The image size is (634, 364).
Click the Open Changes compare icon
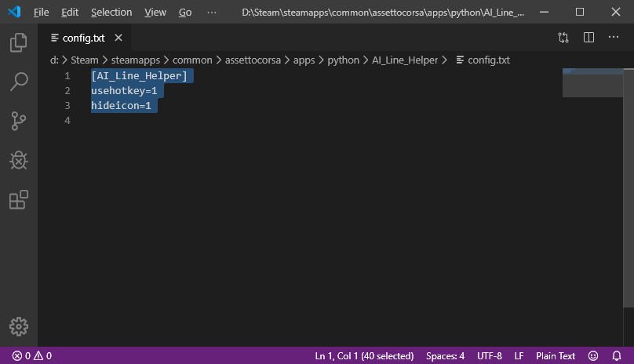[563, 37]
